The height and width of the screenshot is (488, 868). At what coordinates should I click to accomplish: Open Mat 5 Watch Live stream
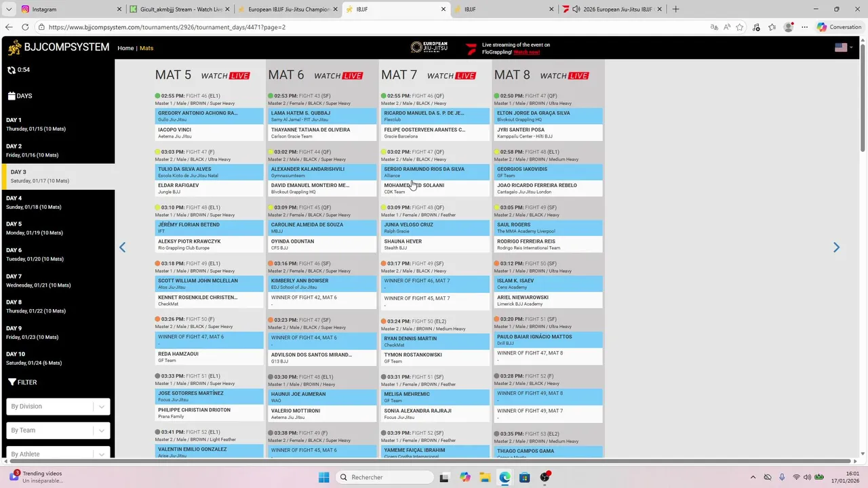click(225, 76)
